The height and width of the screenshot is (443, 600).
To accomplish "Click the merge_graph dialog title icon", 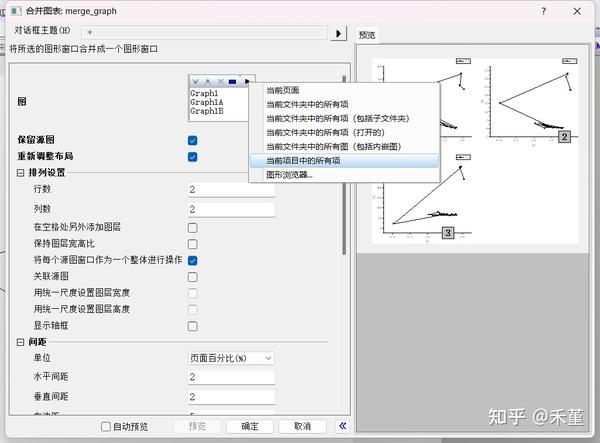I will [16, 11].
